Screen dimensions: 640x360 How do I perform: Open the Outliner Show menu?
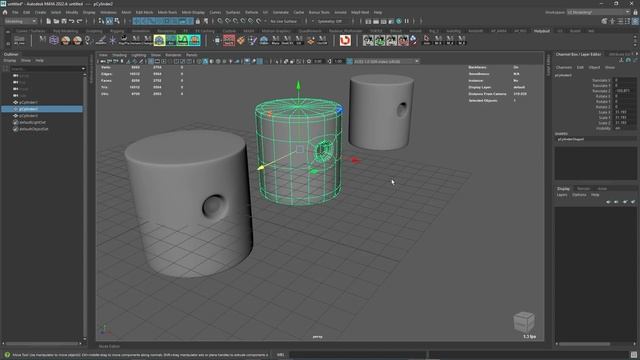[26, 60]
